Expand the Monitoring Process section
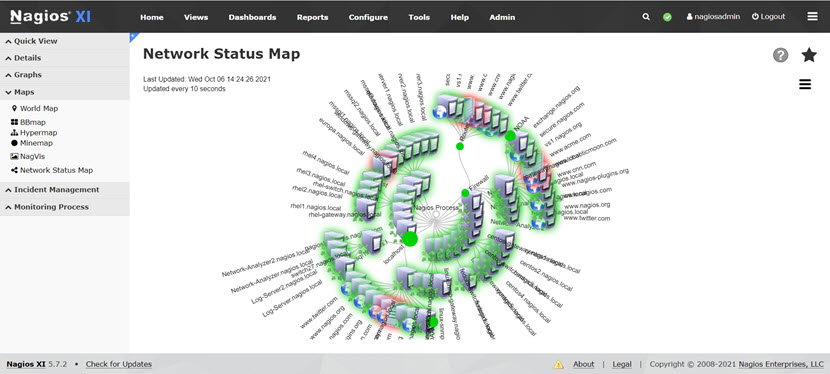The width and height of the screenshot is (830, 374). coord(65,207)
